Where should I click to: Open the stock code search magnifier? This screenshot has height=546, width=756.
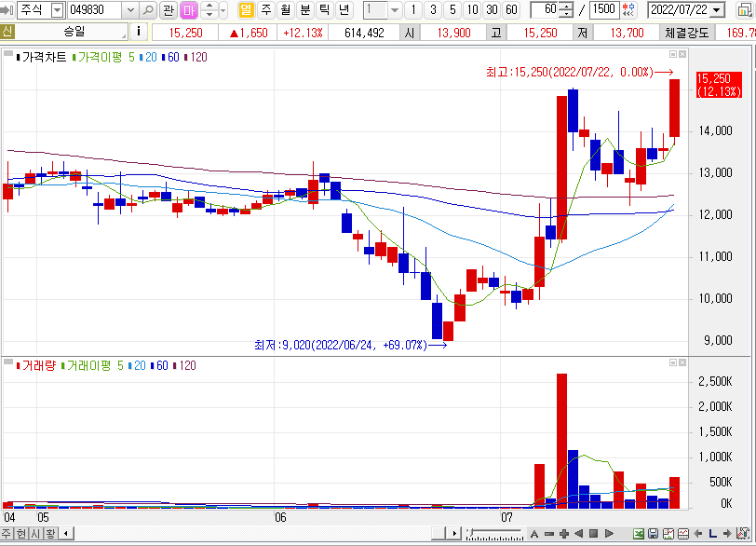click(149, 9)
